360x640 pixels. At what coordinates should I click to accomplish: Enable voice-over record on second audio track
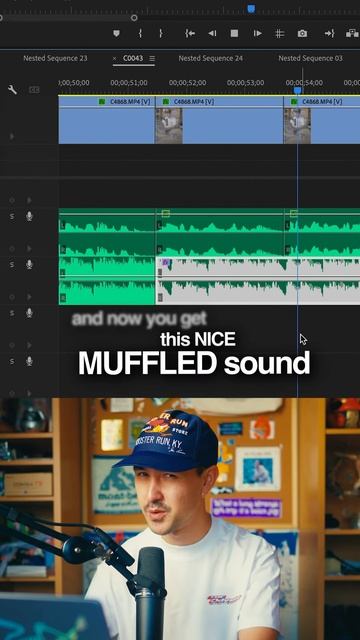(x=29, y=264)
